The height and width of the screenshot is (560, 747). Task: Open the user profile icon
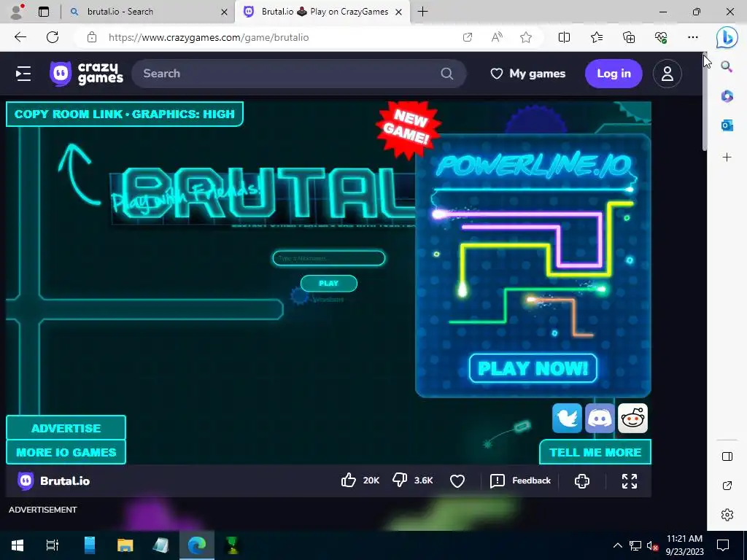click(667, 74)
